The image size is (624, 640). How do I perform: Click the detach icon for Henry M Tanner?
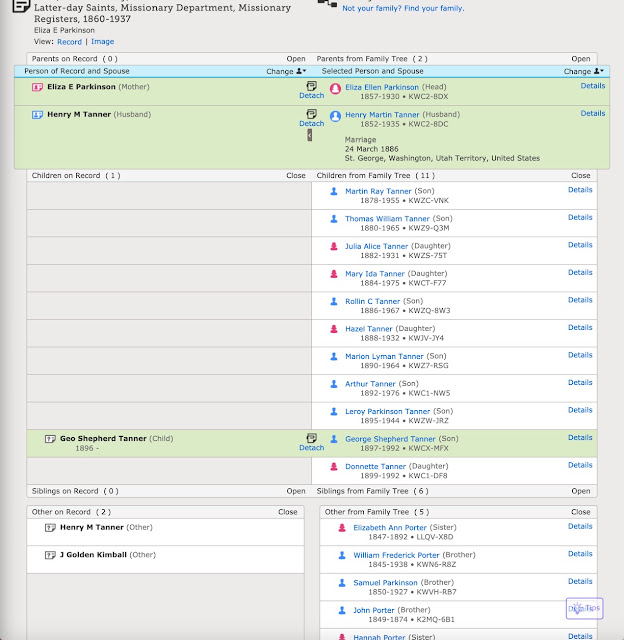(311, 114)
